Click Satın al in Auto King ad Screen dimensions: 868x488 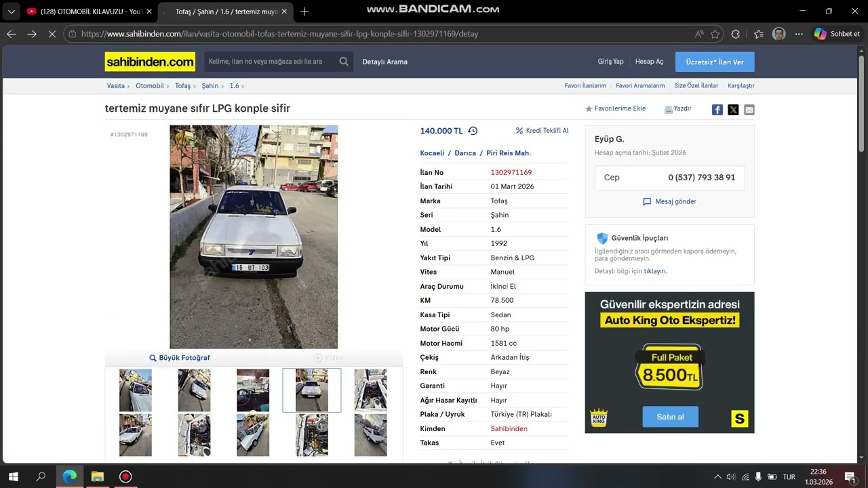(670, 417)
